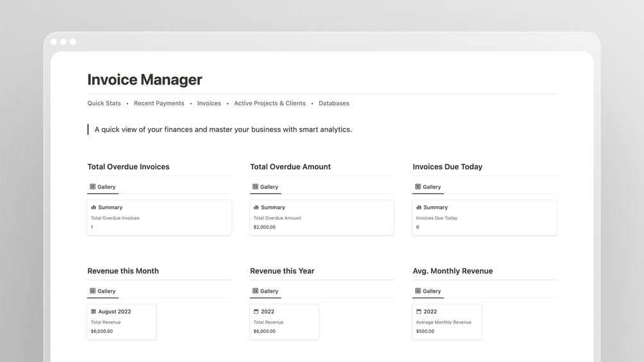
Task: Click bar chart icon in Total Overdue Amount card
Action: tap(256, 207)
